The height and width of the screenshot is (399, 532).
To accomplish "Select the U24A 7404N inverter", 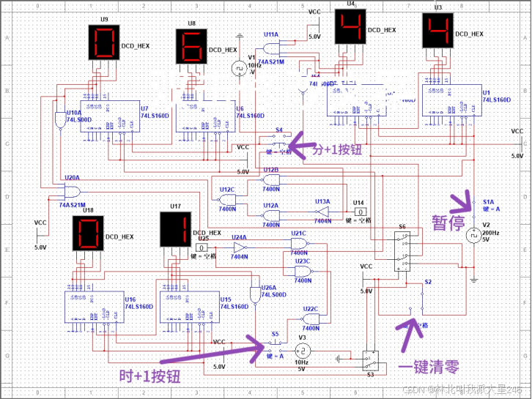I will 240,247.
